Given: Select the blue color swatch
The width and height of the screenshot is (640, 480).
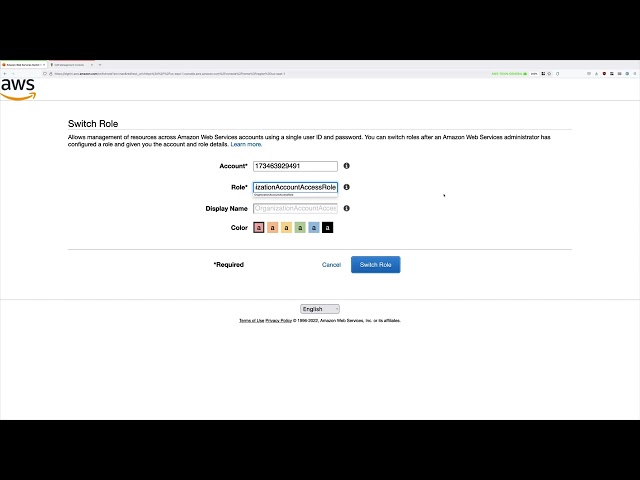Looking at the screenshot, I should (313, 227).
